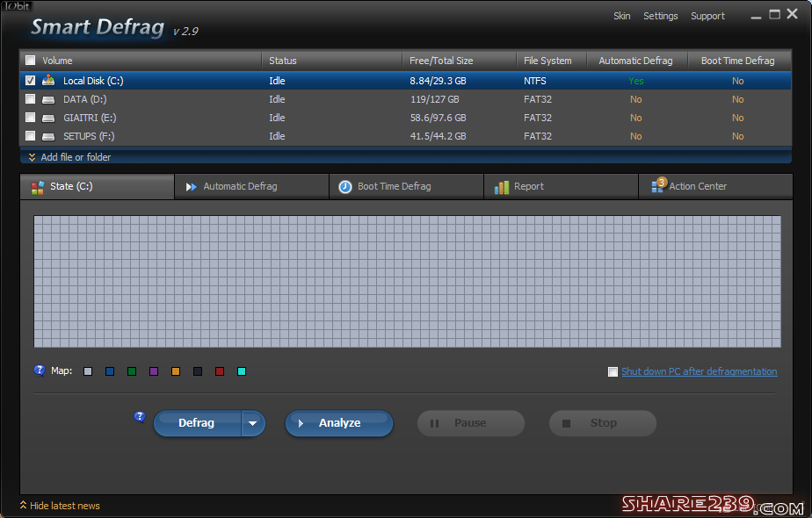
Task: Open the Automatic Defrag tab
Action: pos(251,187)
